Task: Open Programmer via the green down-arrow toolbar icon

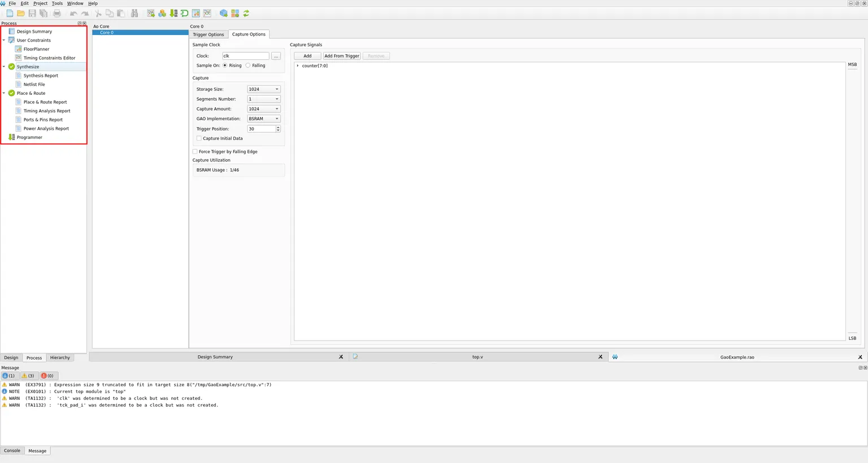Action: [173, 13]
